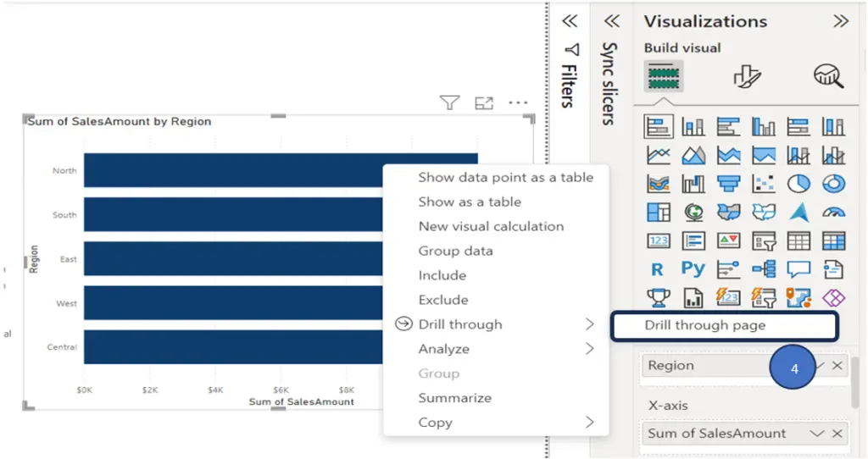The image size is (868, 459).
Task: Select Exclude from the context menu
Action: pos(443,300)
